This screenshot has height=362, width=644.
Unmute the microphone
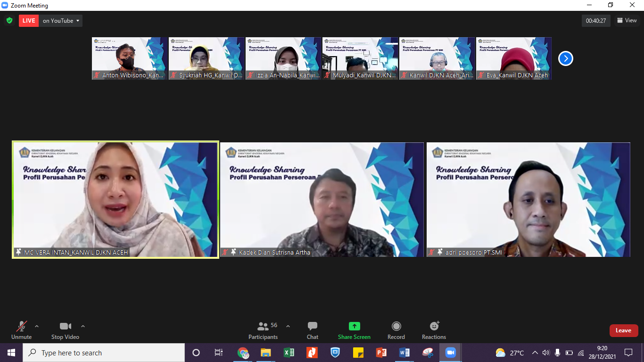tap(21, 330)
